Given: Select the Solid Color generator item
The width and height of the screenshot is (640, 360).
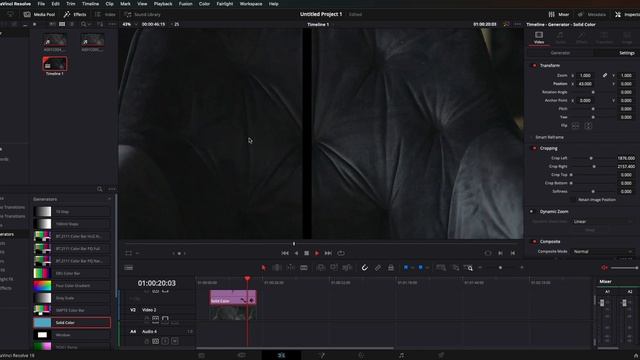Looking at the screenshot, I should 72,322.
